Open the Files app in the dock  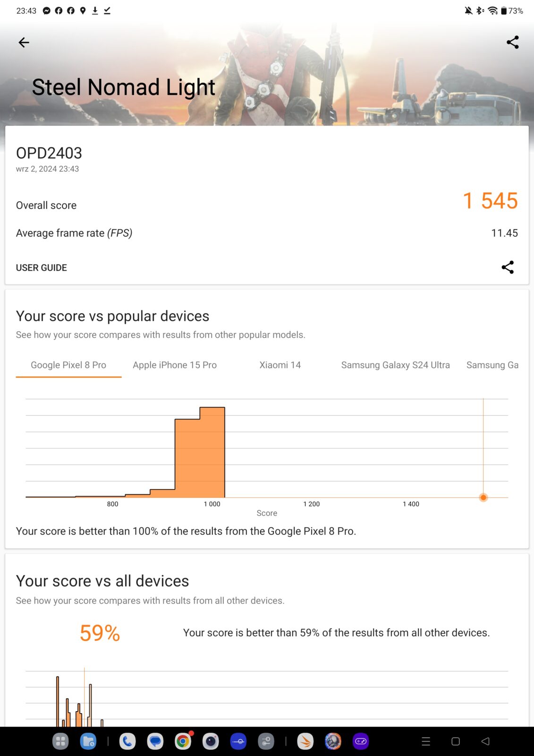click(x=88, y=741)
